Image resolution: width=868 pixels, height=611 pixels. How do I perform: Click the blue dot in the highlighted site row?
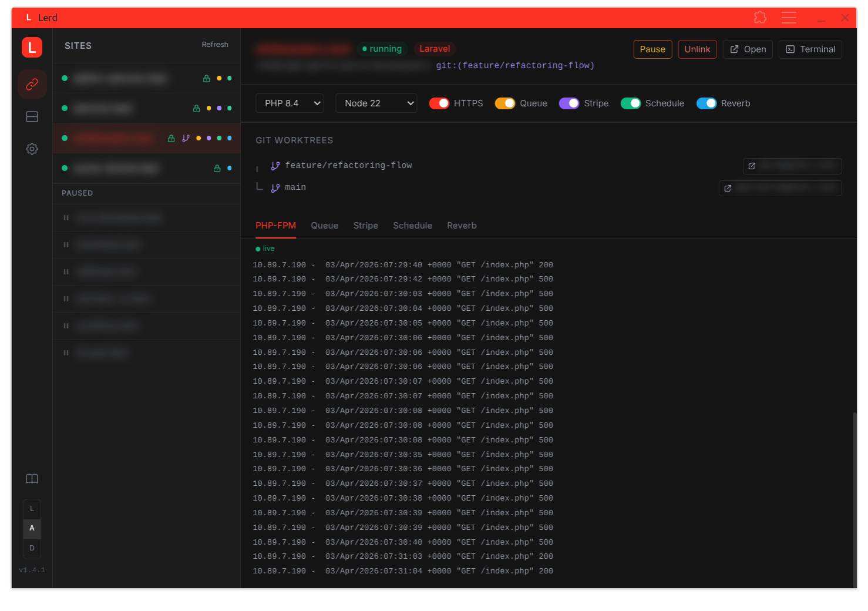pyautogui.click(x=229, y=138)
